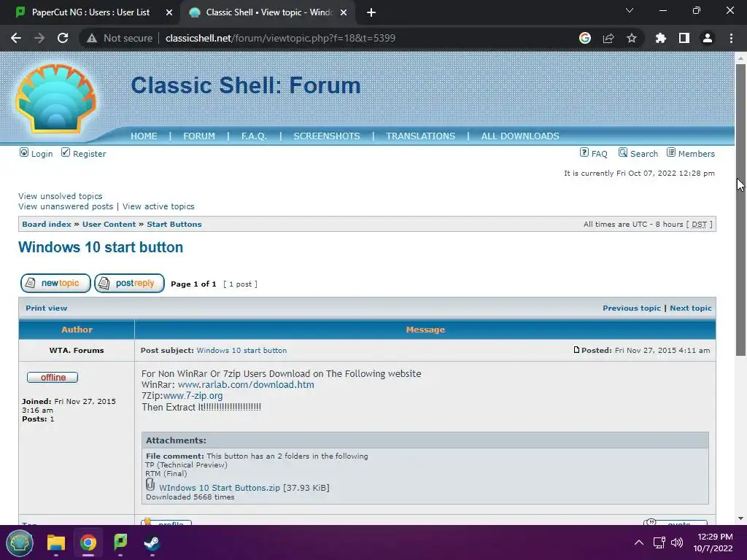Open View unanswered posts

click(x=66, y=206)
